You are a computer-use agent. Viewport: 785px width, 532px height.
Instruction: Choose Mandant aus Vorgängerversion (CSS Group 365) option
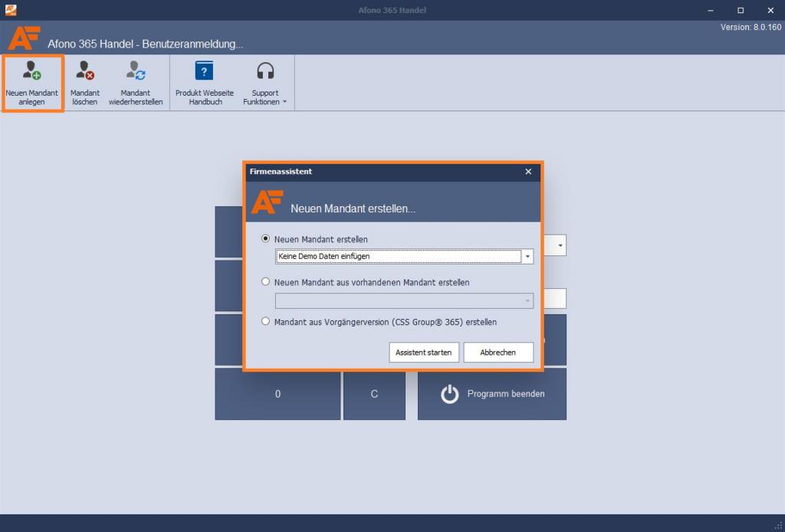(x=265, y=321)
